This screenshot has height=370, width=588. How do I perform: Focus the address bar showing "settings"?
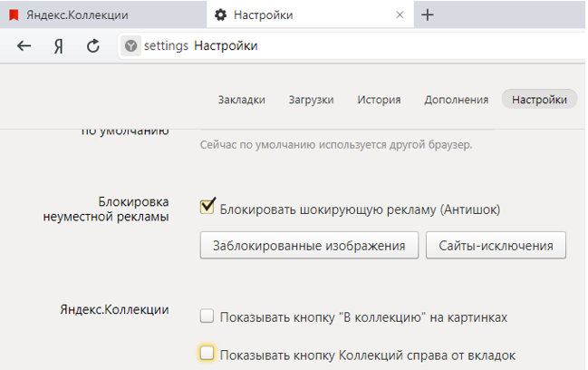click(x=362, y=46)
